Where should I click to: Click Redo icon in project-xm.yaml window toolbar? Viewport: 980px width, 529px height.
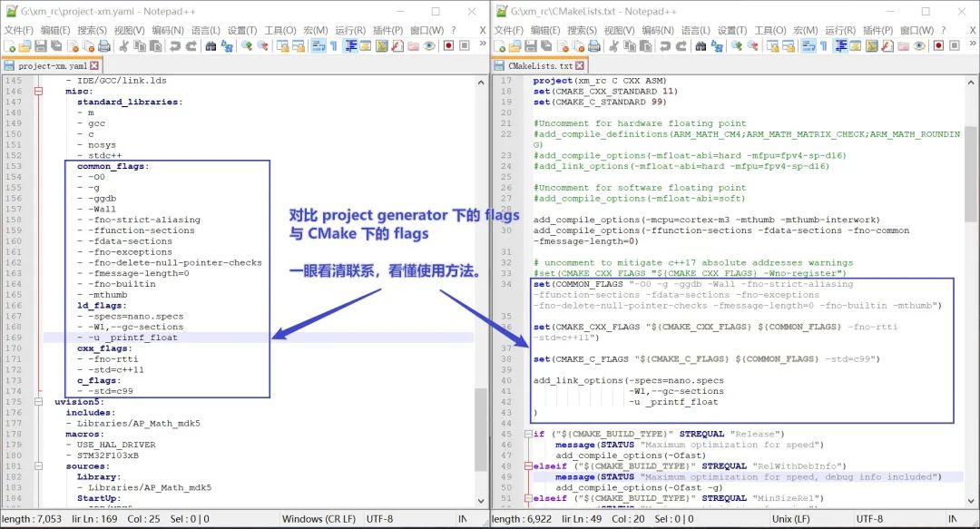click(x=191, y=45)
